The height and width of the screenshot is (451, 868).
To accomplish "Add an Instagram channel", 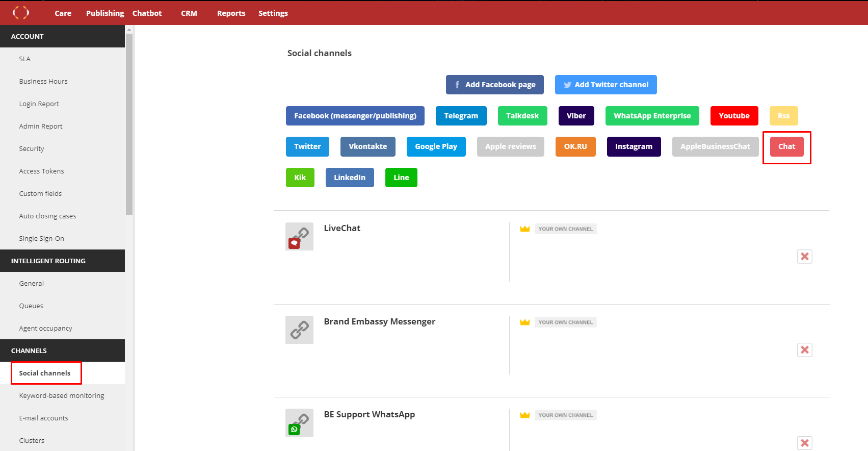I will [x=634, y=146].
